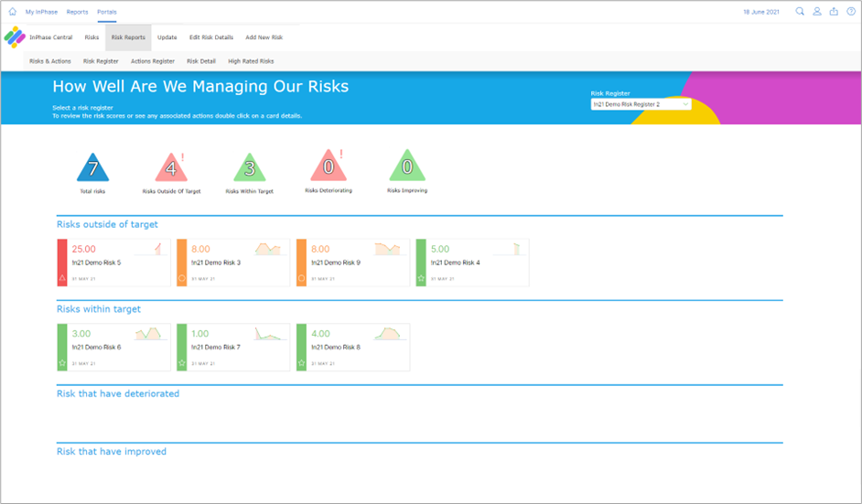This screenshot has width=862, height=504.
Task: Open the In21 Demo Risk 7 card
Action: tap(233, 348)
